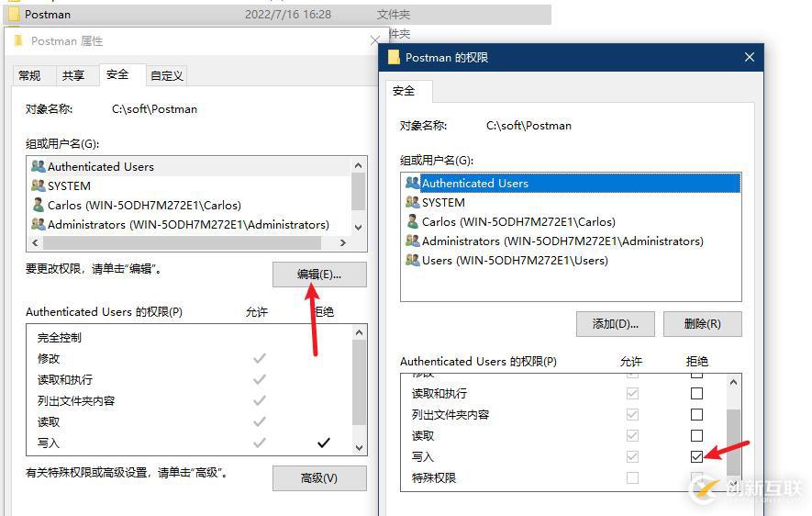The width and height of the screenshot is (812, 516).
Task: Click Users group icon in 权限 dialog
Action: pos(413,260)
